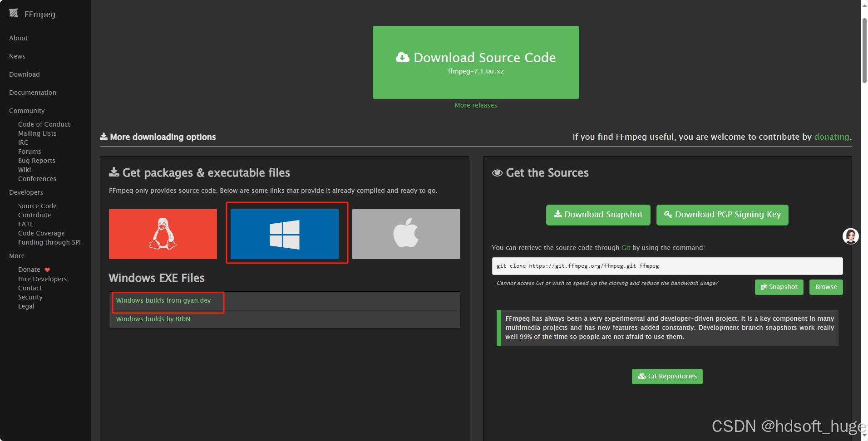Open the Legal sidebar link
The image size is (868, 441).
26,306
